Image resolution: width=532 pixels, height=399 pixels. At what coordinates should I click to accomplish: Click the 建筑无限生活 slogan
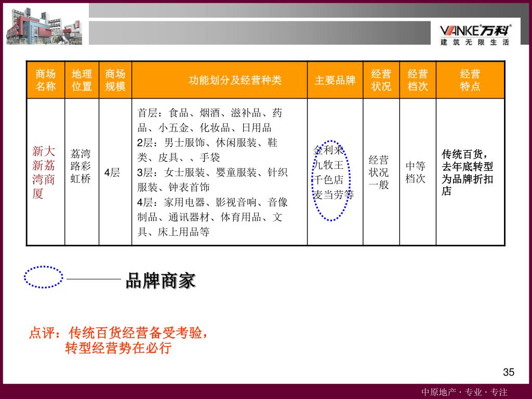475,42
